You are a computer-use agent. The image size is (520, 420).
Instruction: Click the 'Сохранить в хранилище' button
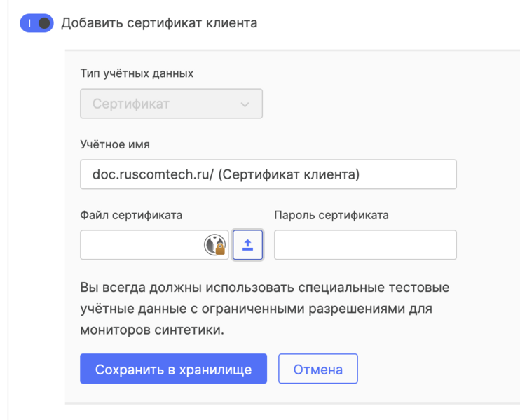point(173,369)
